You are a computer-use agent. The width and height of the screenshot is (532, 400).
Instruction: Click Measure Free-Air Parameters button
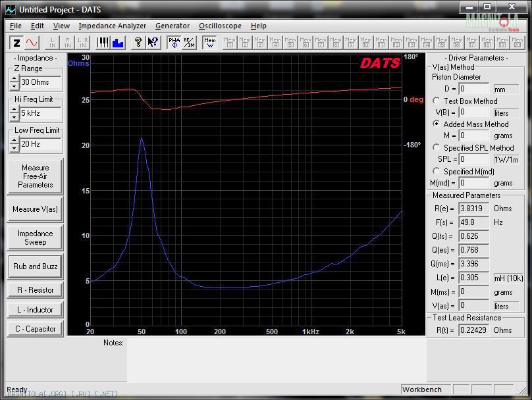[36, 176]
